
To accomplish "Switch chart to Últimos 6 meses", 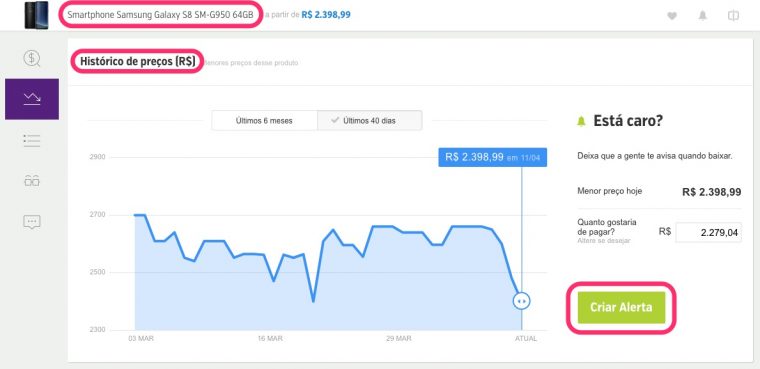I will point(264,121).
